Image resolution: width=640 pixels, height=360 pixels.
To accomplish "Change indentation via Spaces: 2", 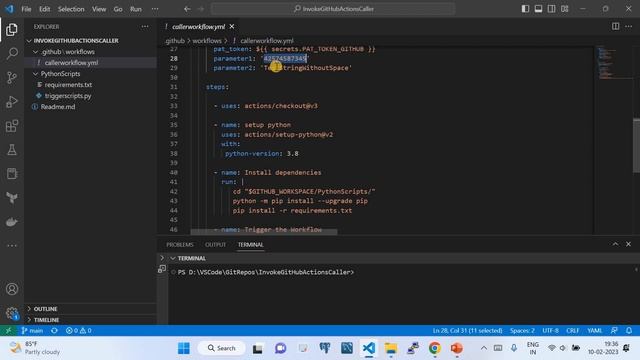I will click(522, 331).
